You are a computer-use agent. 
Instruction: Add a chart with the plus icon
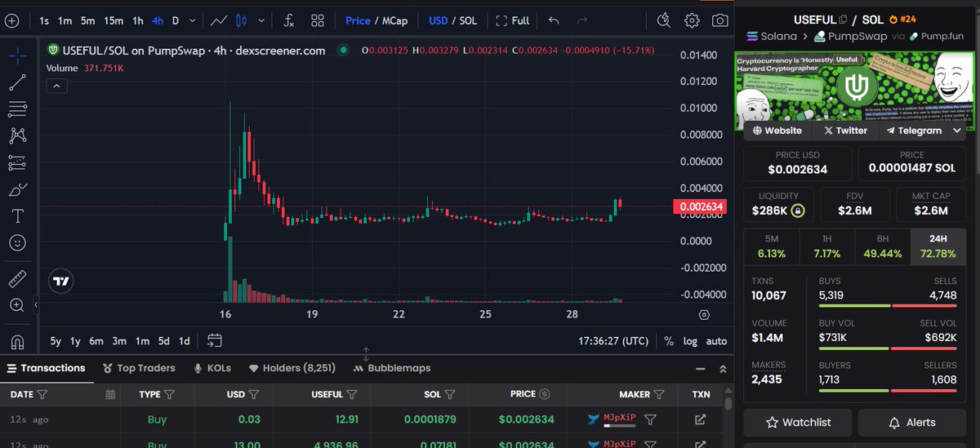click(12, 20)
